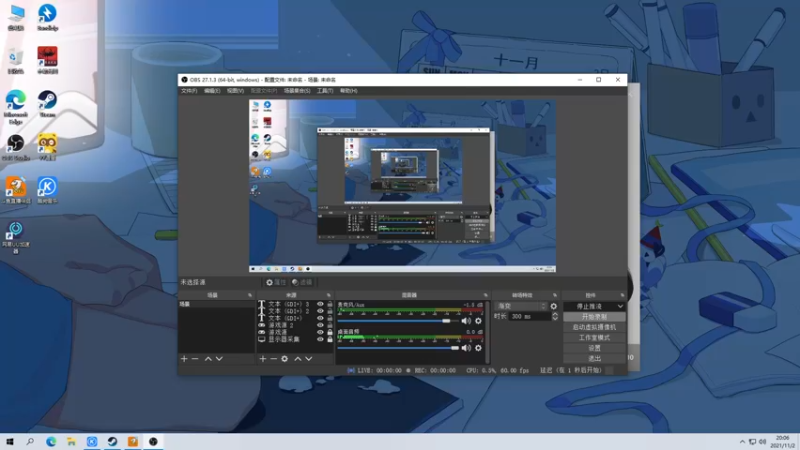Pop out the Scene Transitions dock icon
This screenshot has height=450, width=800.
(x=555, y=295)
